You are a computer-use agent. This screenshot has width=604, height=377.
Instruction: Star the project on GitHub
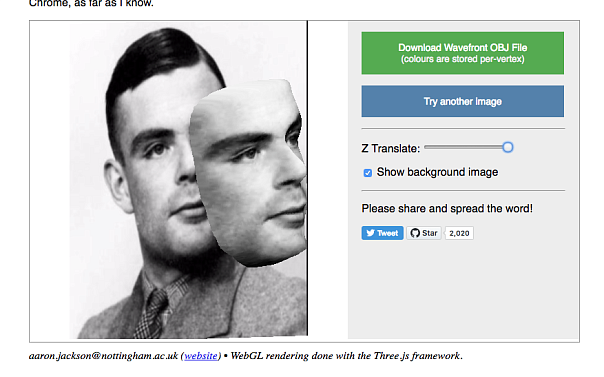[x=424, y=233]
